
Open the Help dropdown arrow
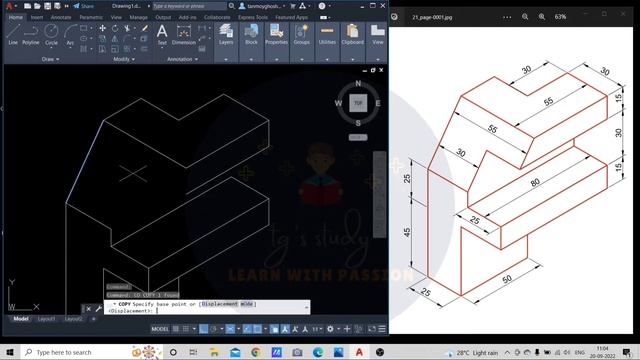(x=329, y=6)
